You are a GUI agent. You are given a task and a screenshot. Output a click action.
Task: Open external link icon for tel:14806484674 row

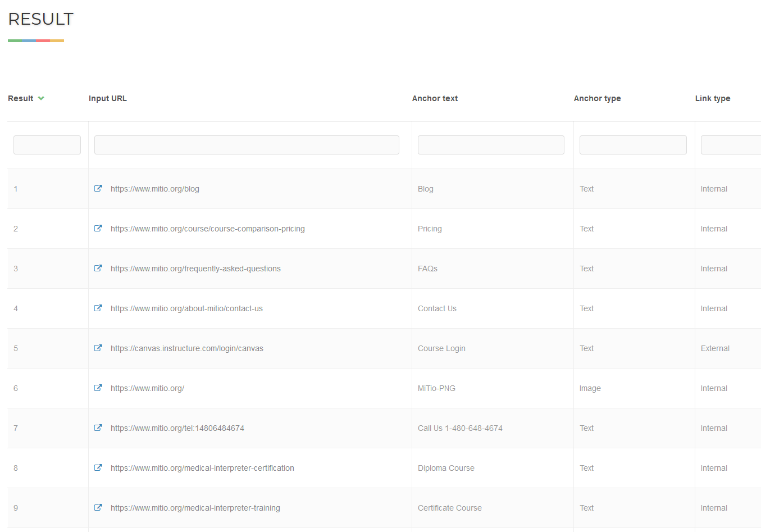(98, 428)
